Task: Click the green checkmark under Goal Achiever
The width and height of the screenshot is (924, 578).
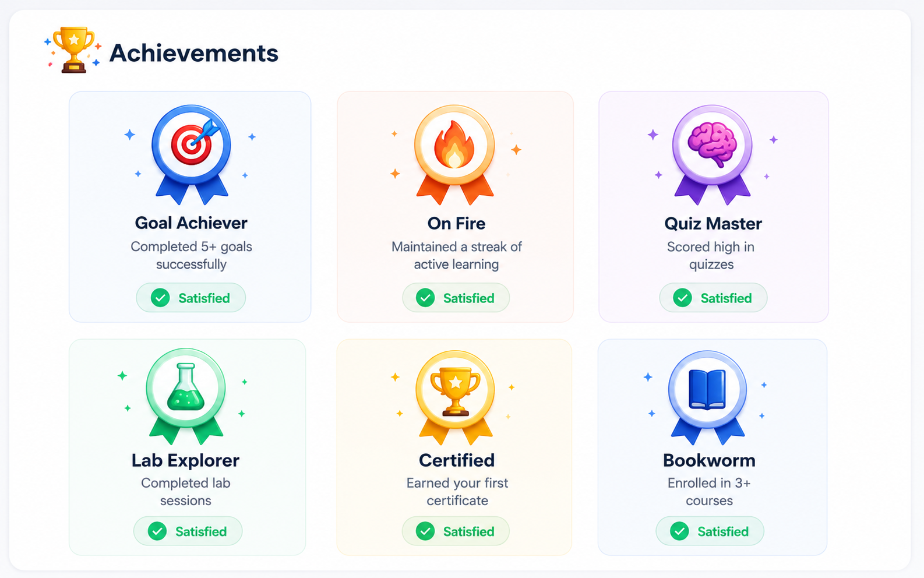Action: (160, 298)
